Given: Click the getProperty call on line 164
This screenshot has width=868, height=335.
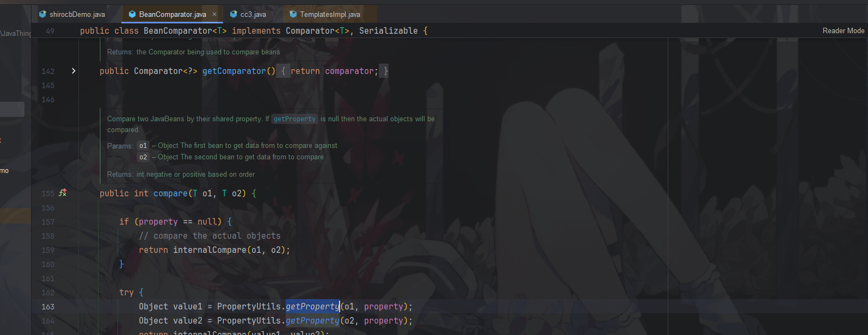Looking at the screenshot, I should click(312, 320).
